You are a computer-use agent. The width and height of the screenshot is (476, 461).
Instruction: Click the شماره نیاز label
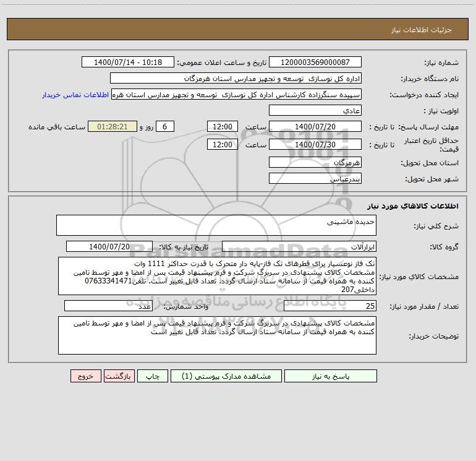click(441, 62)
